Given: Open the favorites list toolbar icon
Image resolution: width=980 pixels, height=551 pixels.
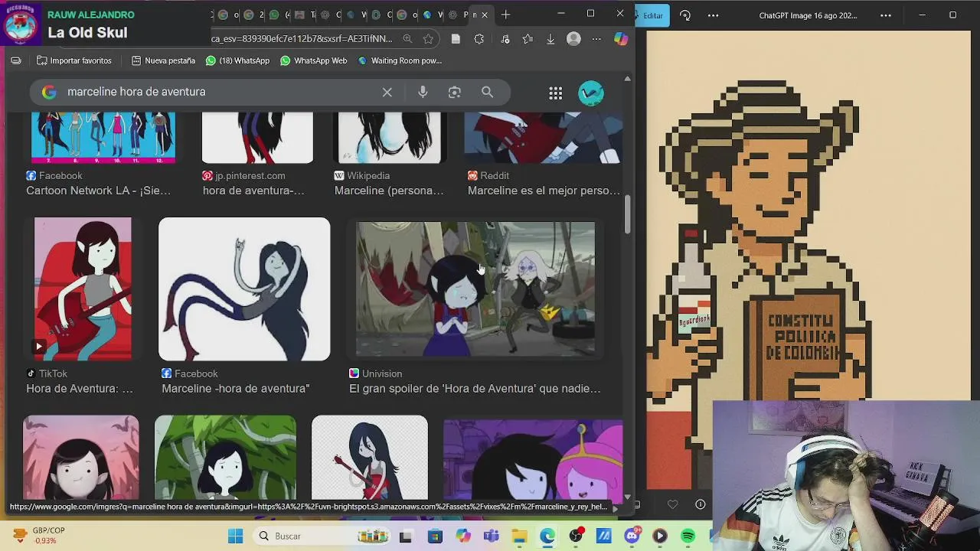Looking at the screenshot, I should [528, 39].
